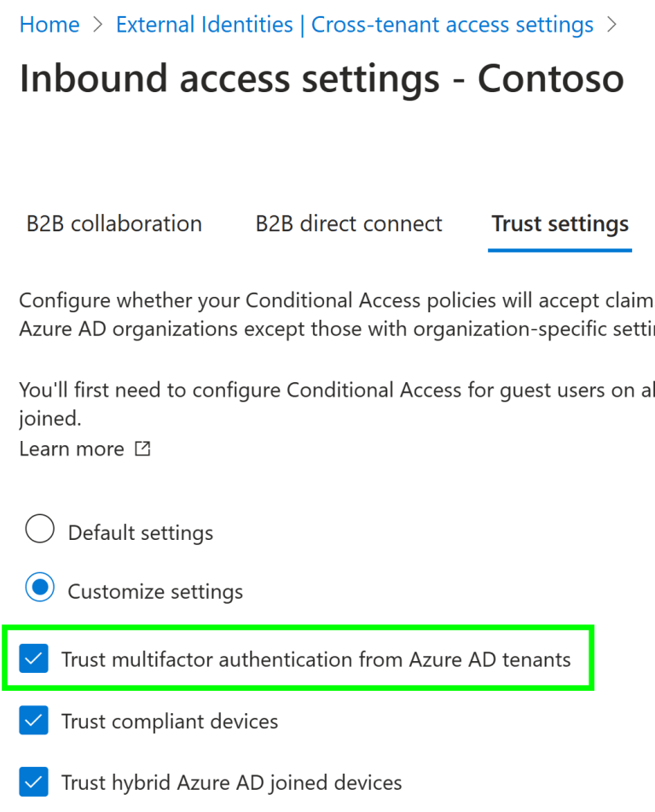This screenshot has width=655, height=812.
Task: Click the chevron after Cross-tenant access settings
Action: (x=612, y=24)
